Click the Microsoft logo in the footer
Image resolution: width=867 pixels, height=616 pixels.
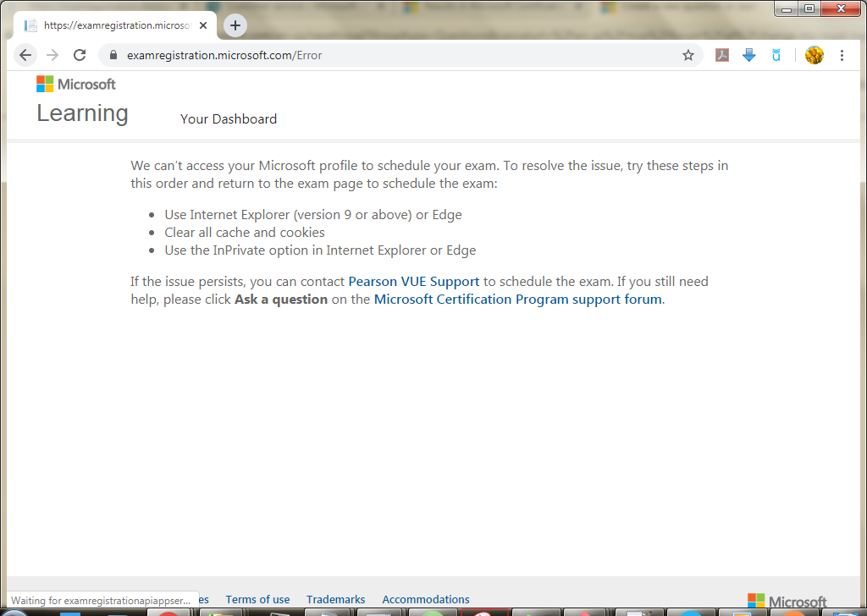tap(787, 601)
